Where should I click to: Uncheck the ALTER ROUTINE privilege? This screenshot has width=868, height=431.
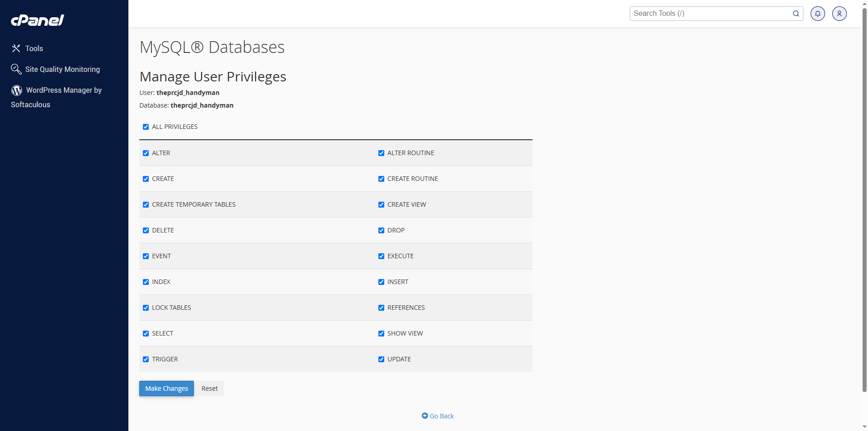click(x=381, y=153)
